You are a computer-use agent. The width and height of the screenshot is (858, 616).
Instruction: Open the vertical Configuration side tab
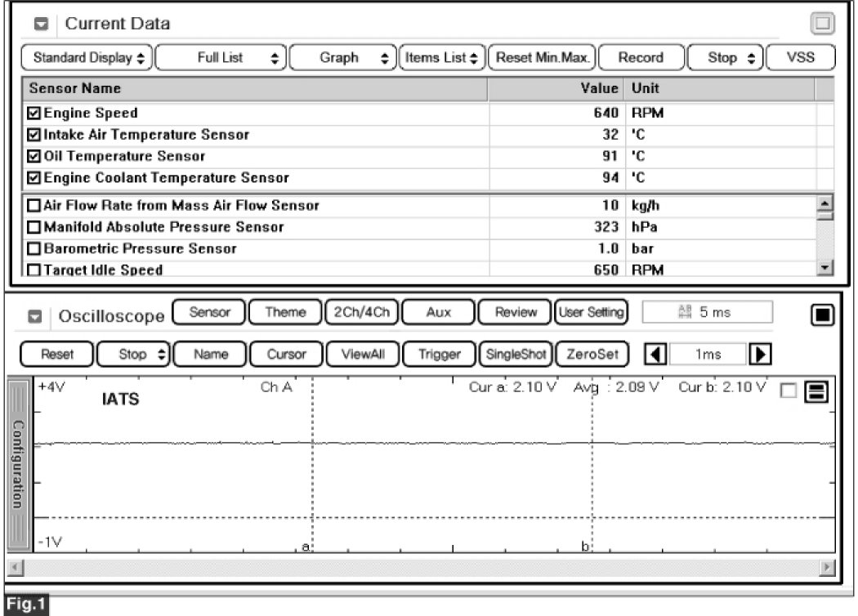point(19,464)
